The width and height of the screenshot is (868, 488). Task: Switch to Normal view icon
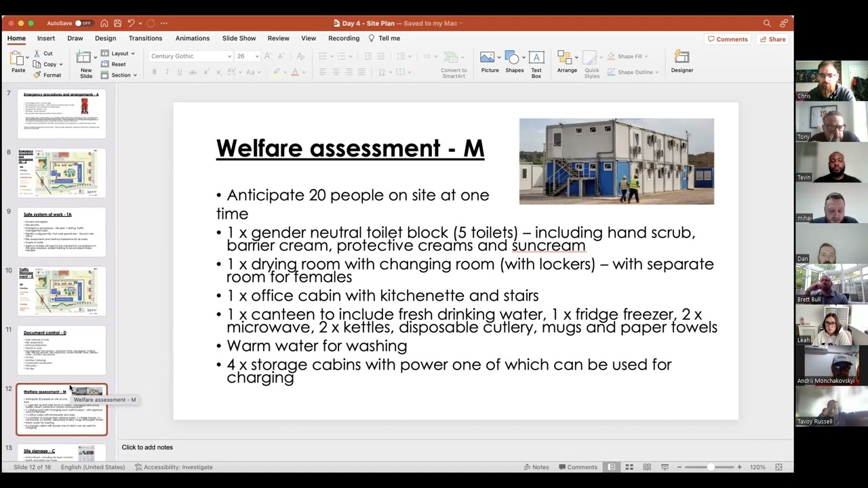[612, 467]
